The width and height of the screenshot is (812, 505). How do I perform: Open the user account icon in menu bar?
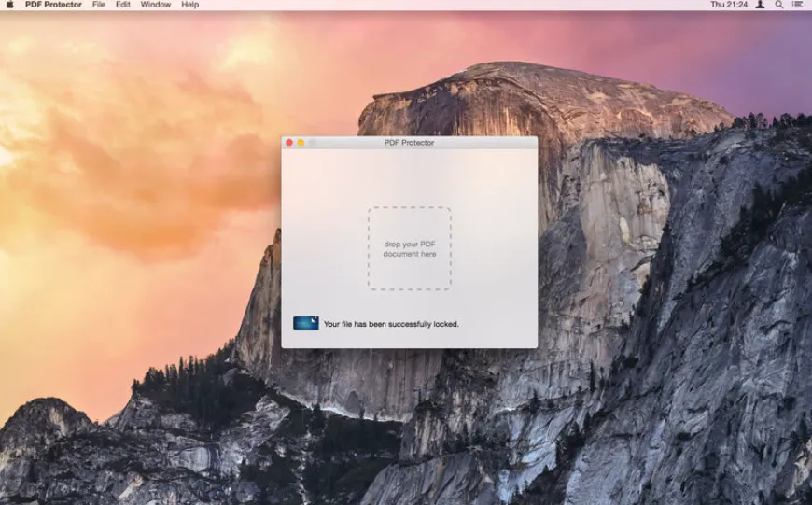(760, 5)
